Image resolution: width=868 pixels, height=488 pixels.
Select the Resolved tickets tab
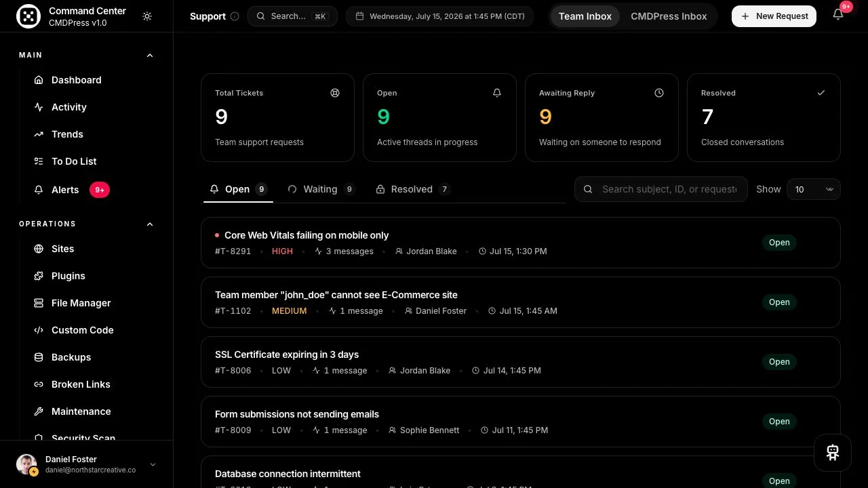pyautogui.click(x=412, y=189)
